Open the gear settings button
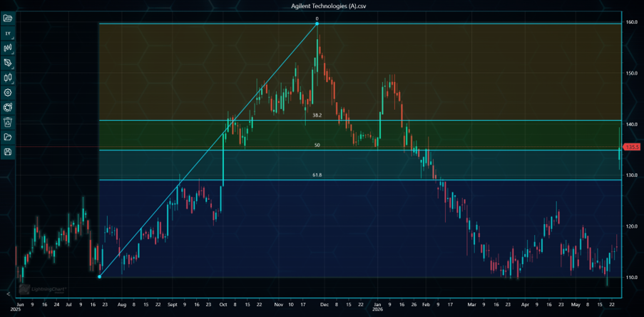 (8, 93)
